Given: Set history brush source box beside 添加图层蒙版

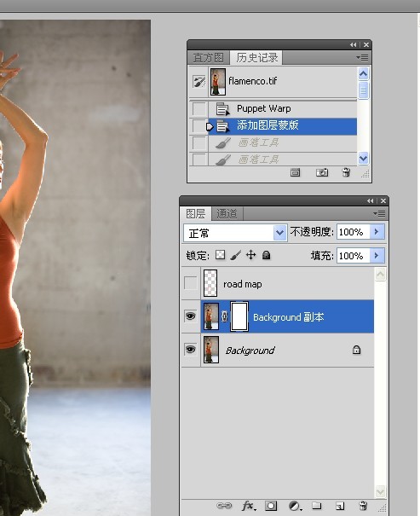Looking at the screenshot, I should coord(198,126).
